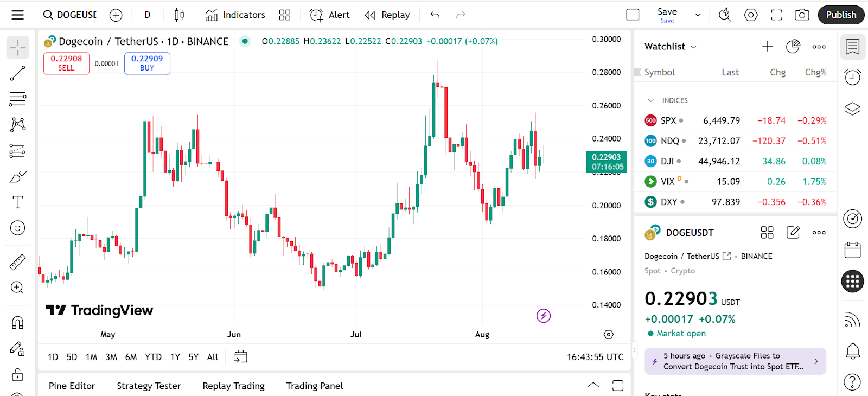Open the Pine Editor tab

point(72,386)
